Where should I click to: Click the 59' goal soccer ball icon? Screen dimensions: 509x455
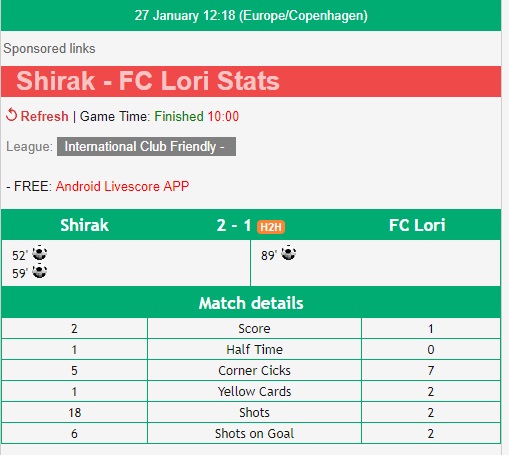pos(39,271)
